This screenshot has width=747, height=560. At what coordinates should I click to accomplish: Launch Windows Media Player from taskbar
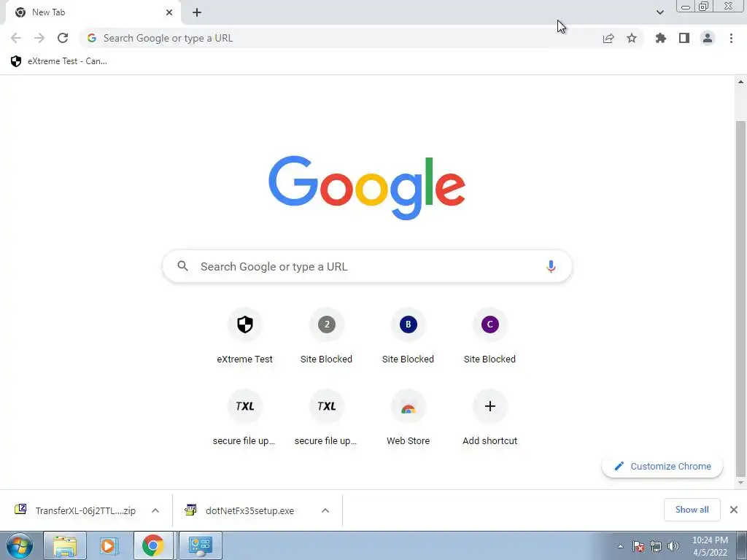(x=109, y=545)
